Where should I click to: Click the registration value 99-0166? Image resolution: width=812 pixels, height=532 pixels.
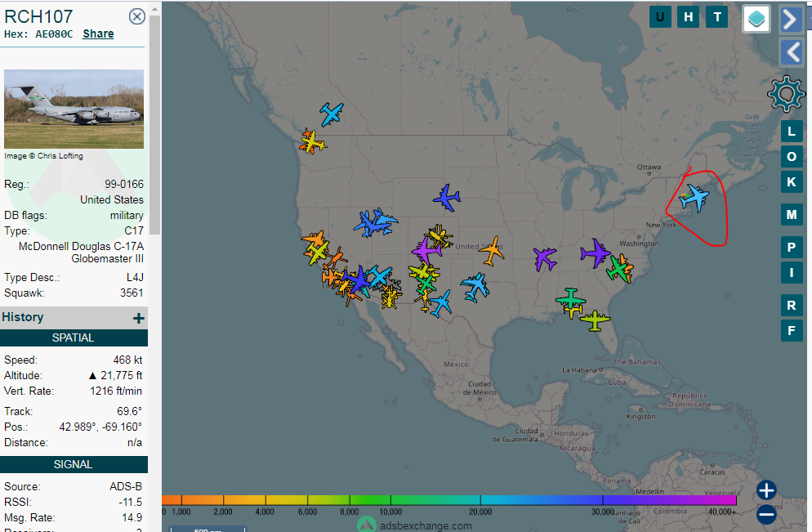coord(124,185)
